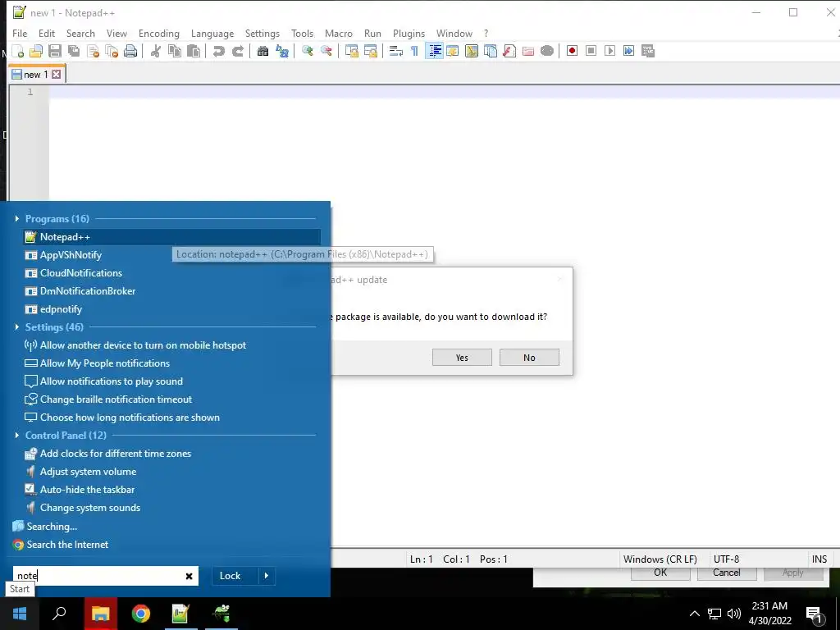Open the Language menu
Viewport: 840px width, 630px height.
[x=212, y=33]
